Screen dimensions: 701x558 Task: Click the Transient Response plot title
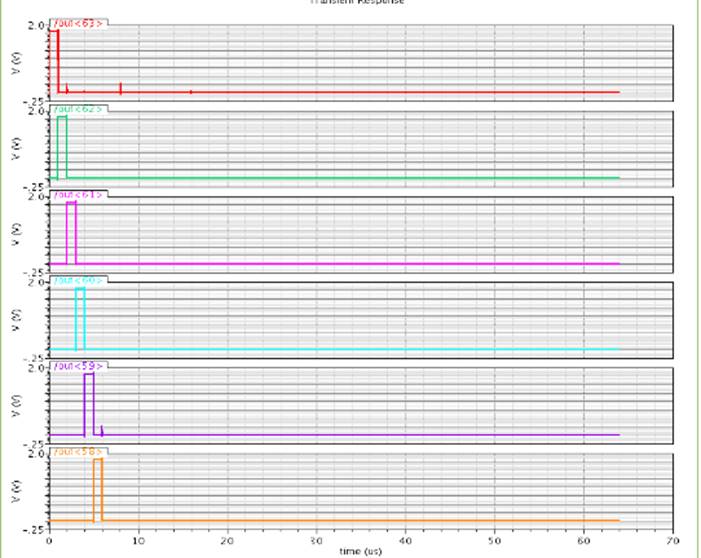[360, 3]
